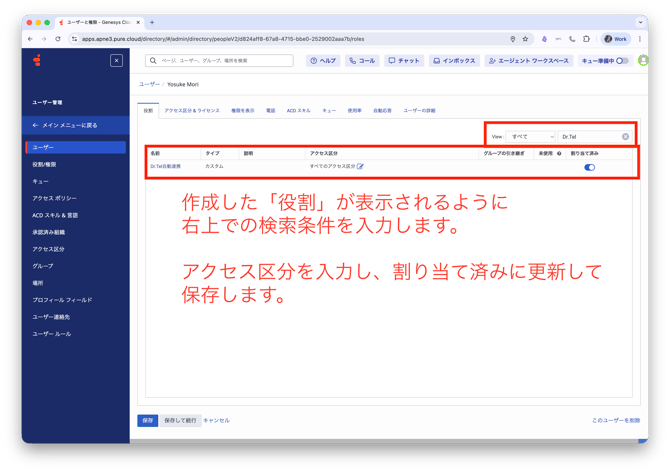Open ACD スキル & 言語 in the sidebar

coord(55,215)
